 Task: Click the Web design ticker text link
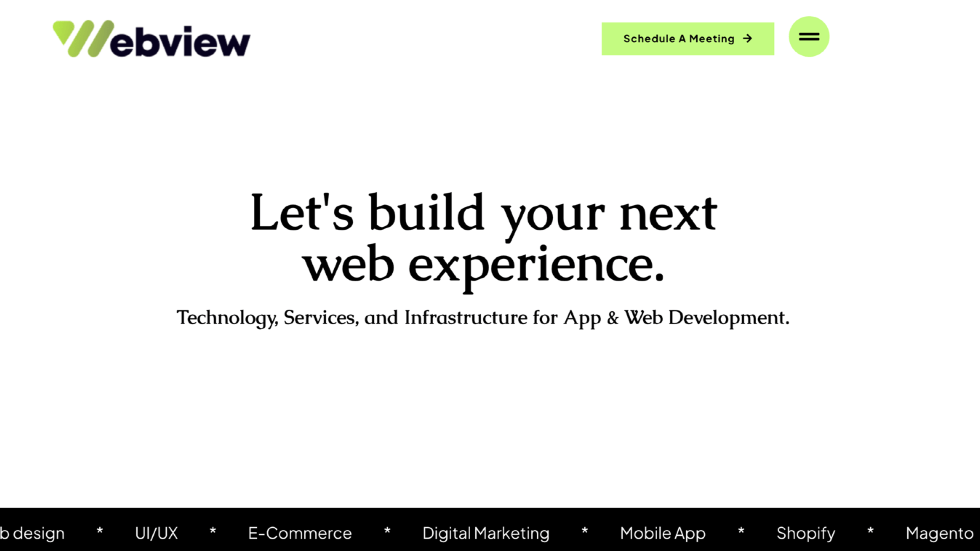point(32,534)
